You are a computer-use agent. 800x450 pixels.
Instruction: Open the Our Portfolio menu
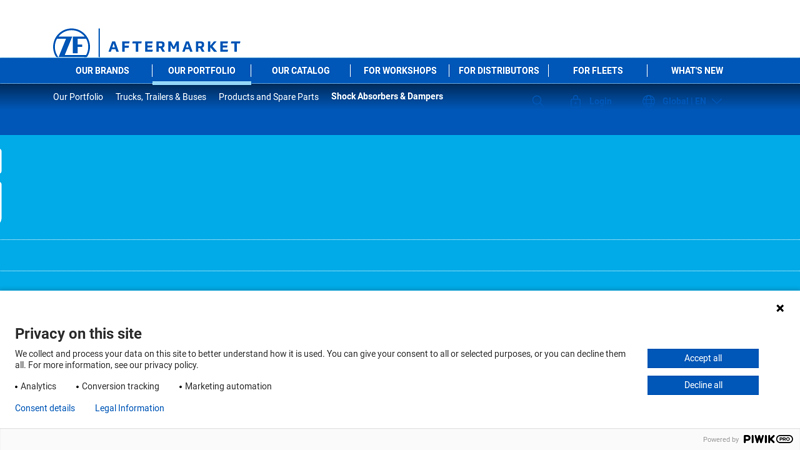(x=201, y=71)
